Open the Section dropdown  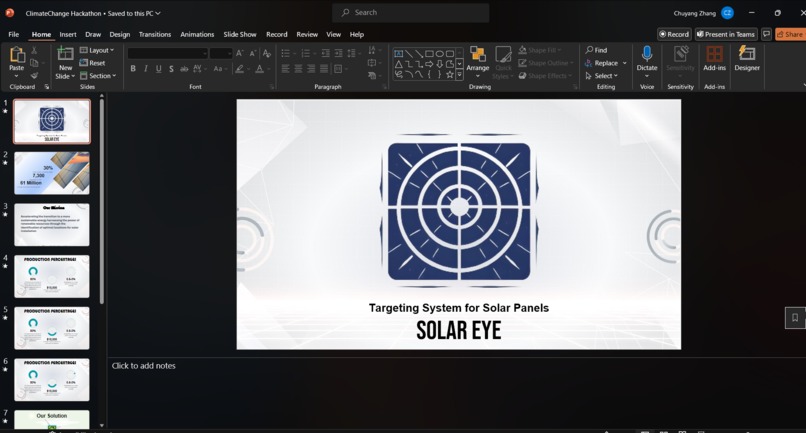click(x=98, y=76)
